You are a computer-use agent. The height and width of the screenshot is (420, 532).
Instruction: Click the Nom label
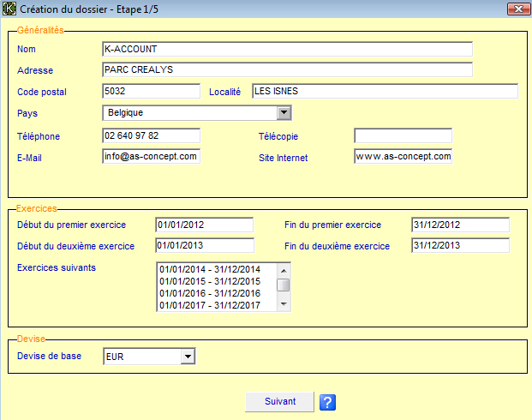coord(27,49)
